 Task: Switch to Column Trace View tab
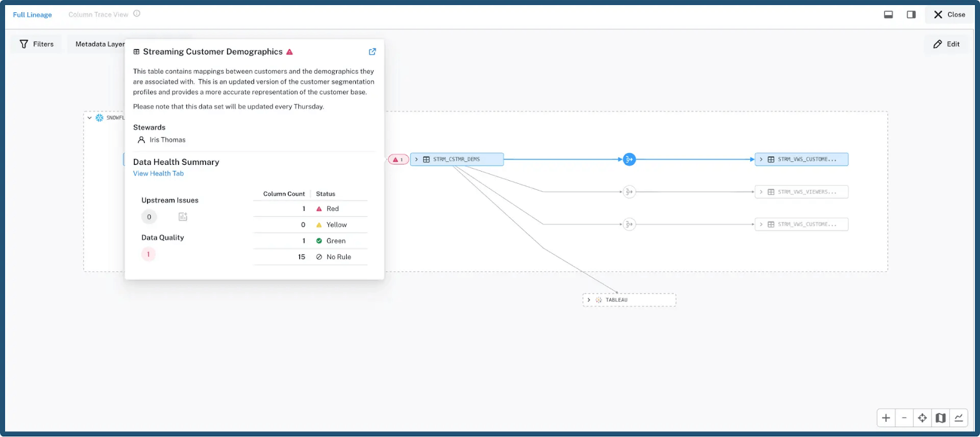tap(98, 15)
